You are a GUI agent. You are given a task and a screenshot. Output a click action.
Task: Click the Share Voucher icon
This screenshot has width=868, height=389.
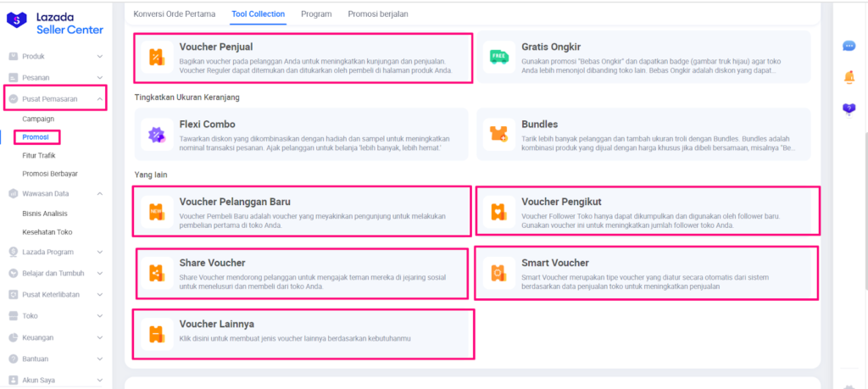[157, 273]
